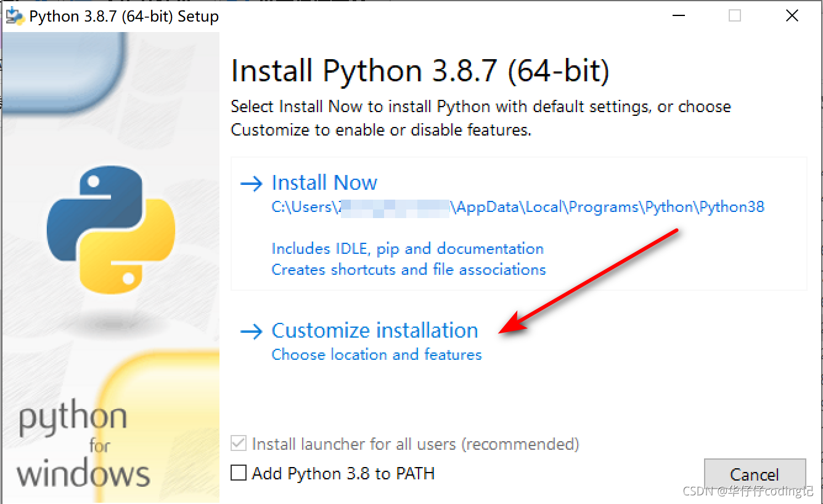The image size is (823, 504).
Task: Tick the Add Python 3.8 to PATH checkbox
Action: pos(238,473)
